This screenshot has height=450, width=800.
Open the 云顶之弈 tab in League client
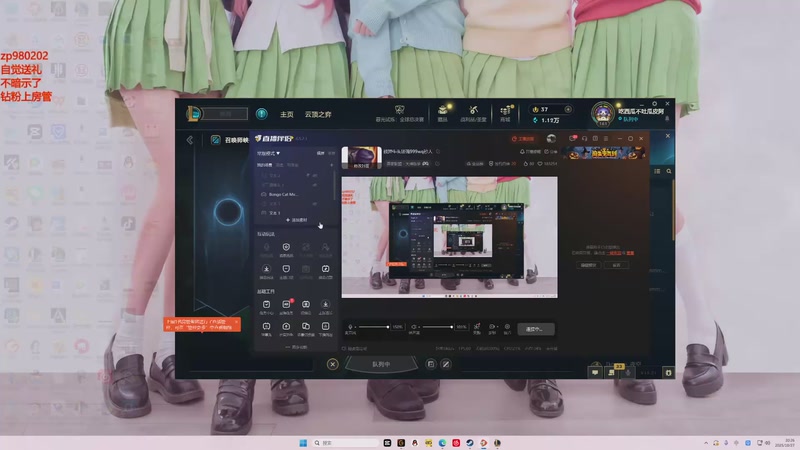(318, 114)
